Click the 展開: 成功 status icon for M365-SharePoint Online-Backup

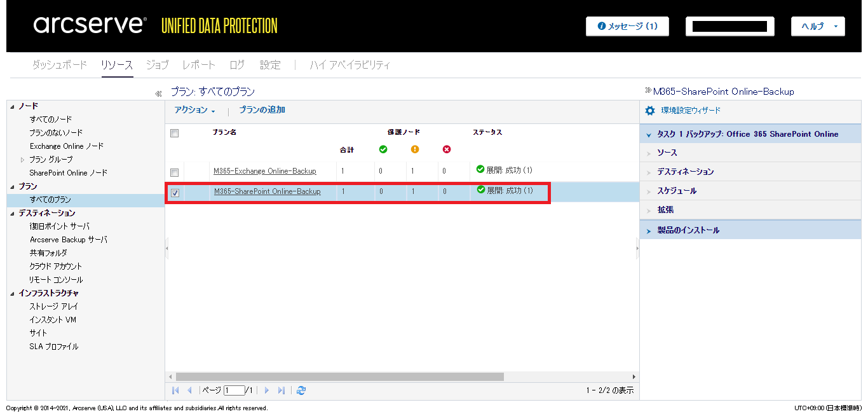[x=480, y=190]
